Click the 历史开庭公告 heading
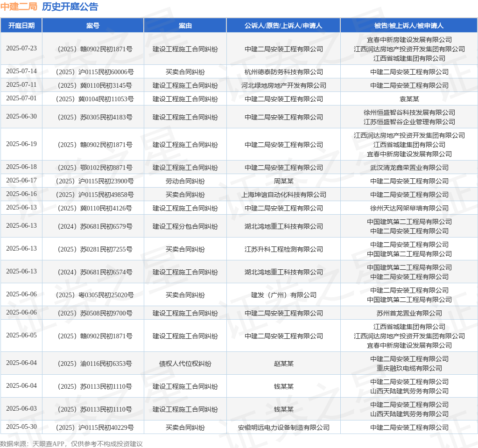Viewport: 478px width, 448px height. 70,7
